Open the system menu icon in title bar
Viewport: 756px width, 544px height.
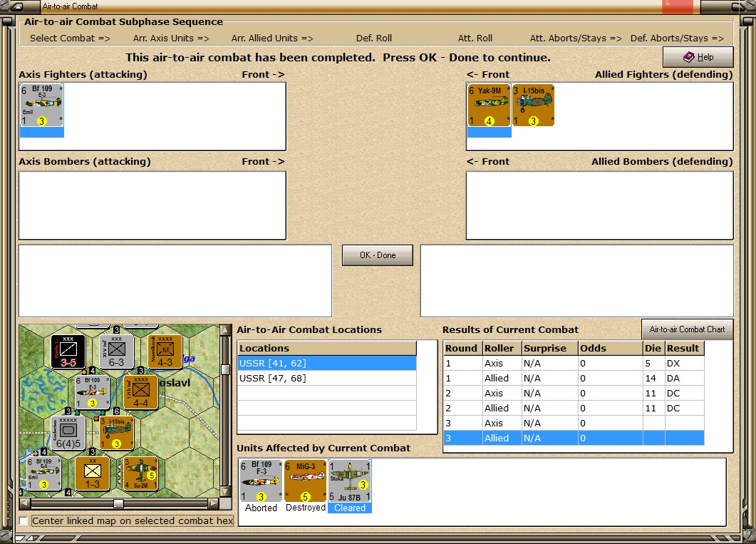[17, 6]
